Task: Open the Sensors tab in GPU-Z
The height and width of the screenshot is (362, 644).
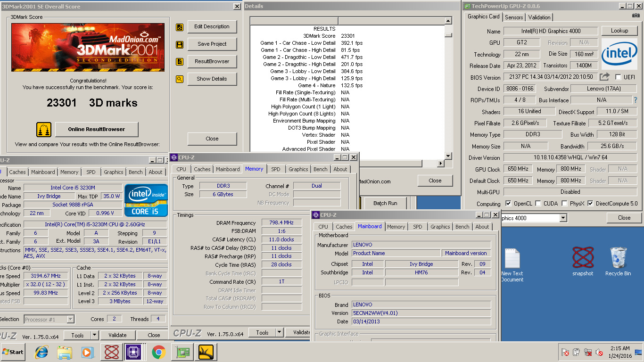Action: pyautogui.click(x=514, y=17)
